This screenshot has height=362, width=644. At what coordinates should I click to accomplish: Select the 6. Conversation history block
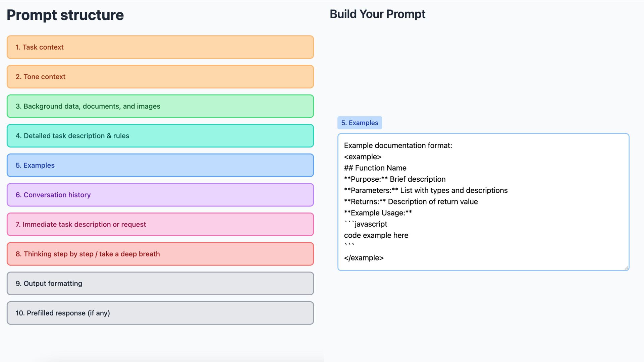coord(160,195)
